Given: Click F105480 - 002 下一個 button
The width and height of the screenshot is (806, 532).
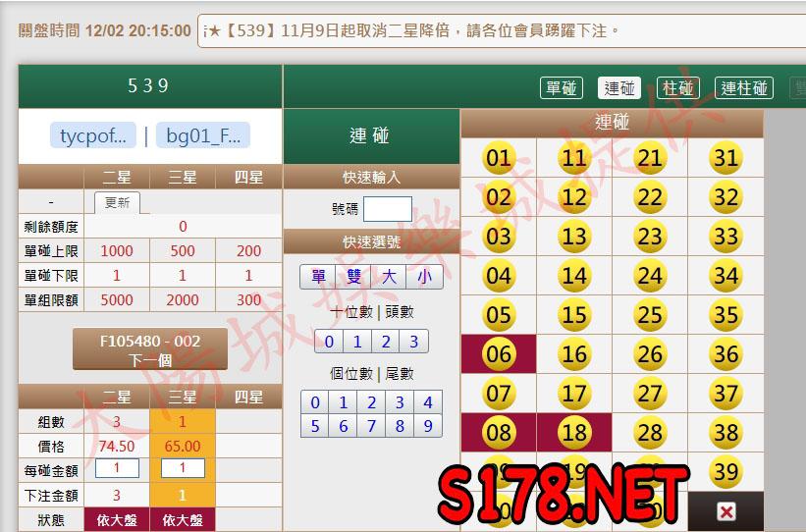Looking at the screenshot, I should 149,349.
